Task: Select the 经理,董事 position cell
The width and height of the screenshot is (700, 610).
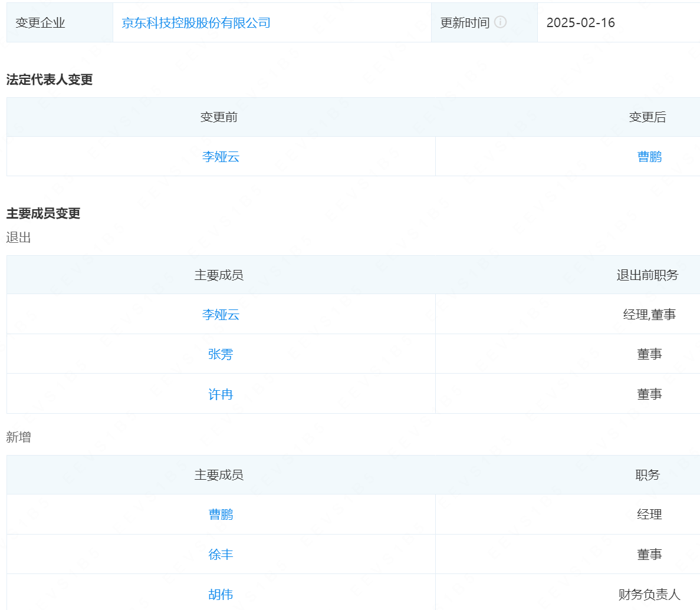Action: point(649,315)
